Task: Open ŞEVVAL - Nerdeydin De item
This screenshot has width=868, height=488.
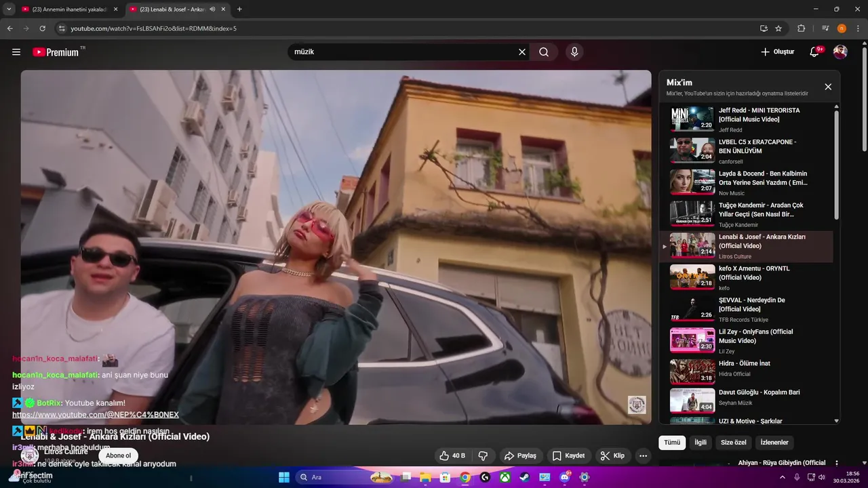Action: point(746,309)
